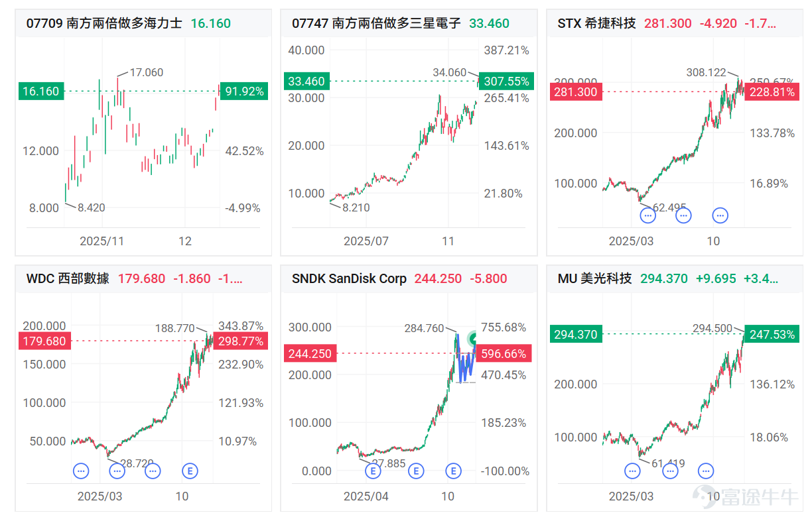
Task: Open third ellipsis event marker in WDC chart
Action: click(x=153, y=471)
